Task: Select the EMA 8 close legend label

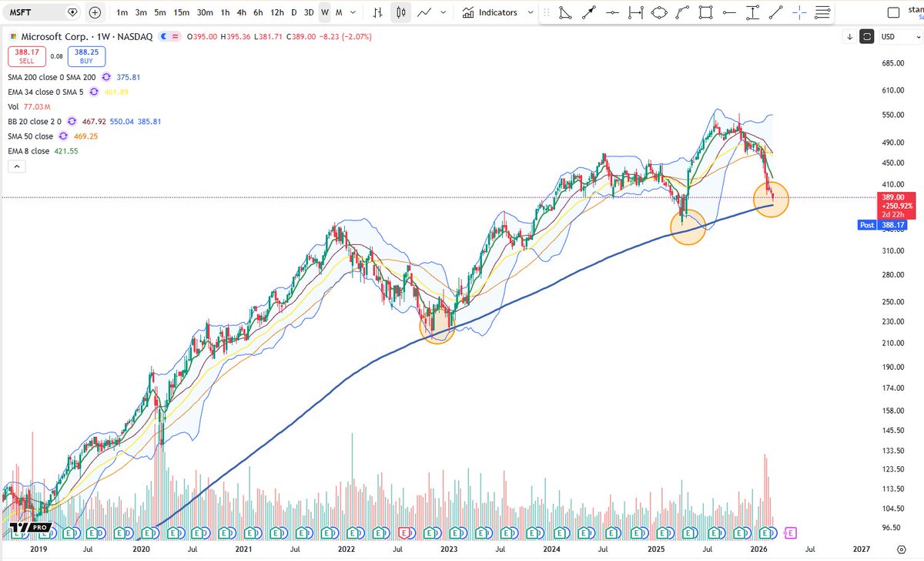Action: click(x=28, y=151)
